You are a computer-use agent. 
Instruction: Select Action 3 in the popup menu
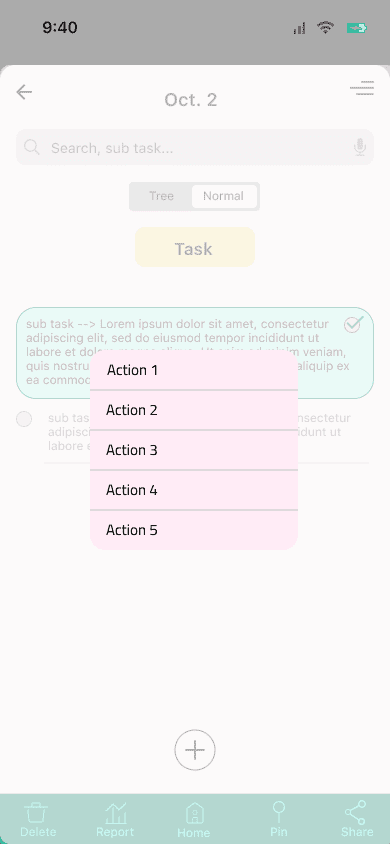[194, 450]
